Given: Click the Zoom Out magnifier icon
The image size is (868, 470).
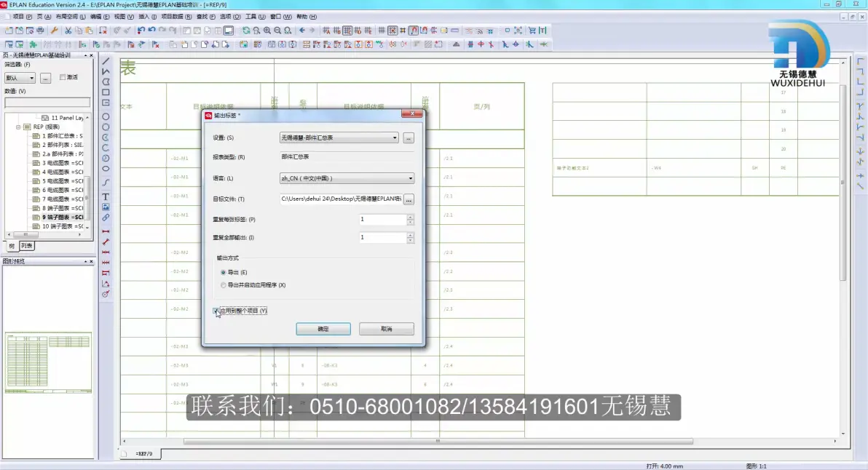Looking at the screenshot, I should click(x=278, y=31).
